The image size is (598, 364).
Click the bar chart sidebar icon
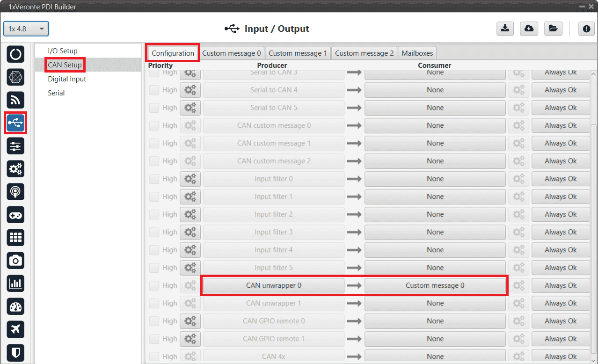[15, 284]
